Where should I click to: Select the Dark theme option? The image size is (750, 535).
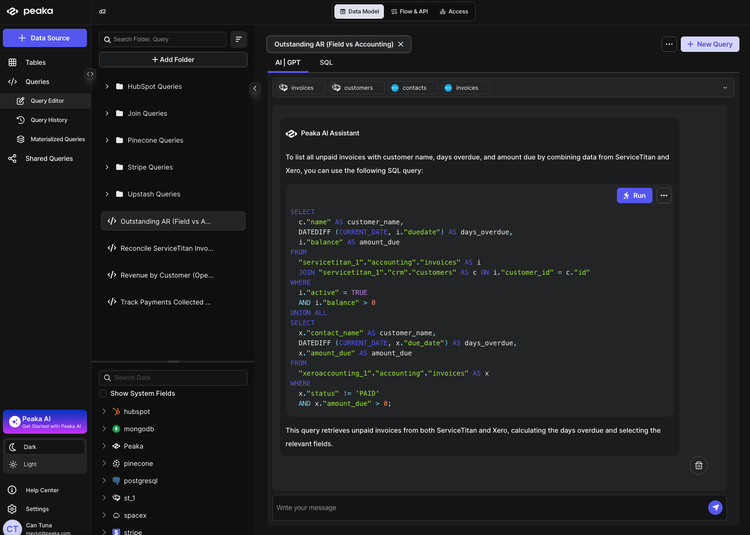point(29,447)
